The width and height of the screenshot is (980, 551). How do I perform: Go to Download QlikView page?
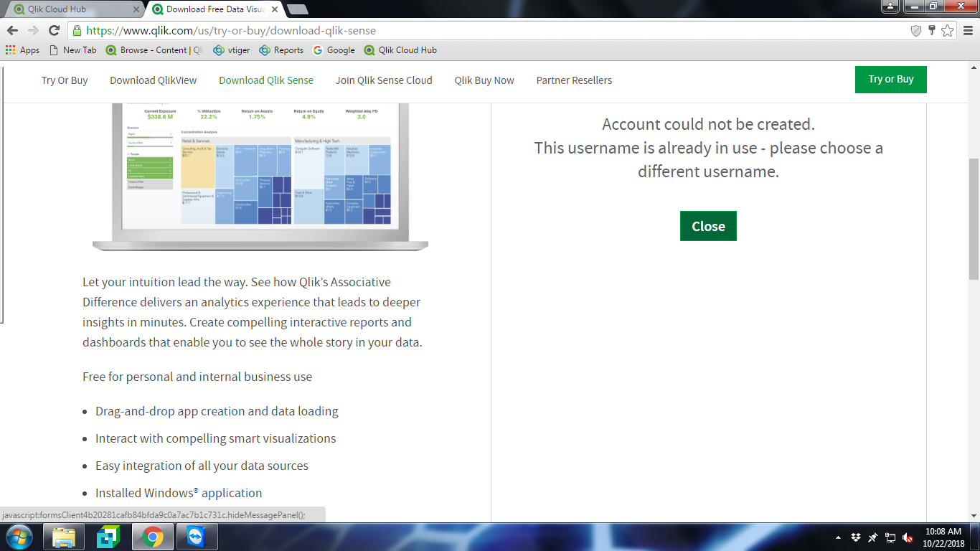[x=154, y=80]
